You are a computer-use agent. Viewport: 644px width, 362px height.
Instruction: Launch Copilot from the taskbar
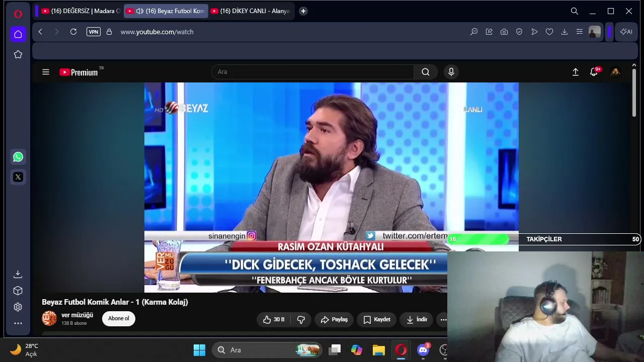coord(357,350)
